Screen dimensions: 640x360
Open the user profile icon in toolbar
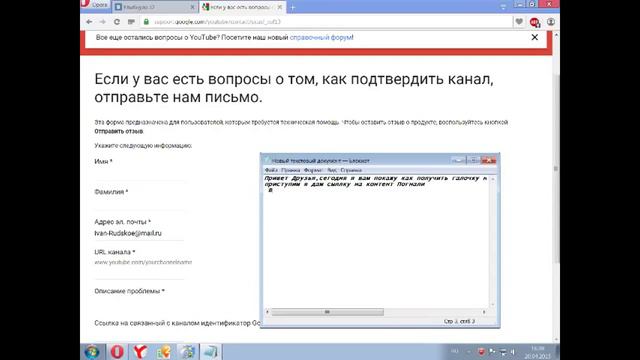pyautogui.click(x=551, y=22)
